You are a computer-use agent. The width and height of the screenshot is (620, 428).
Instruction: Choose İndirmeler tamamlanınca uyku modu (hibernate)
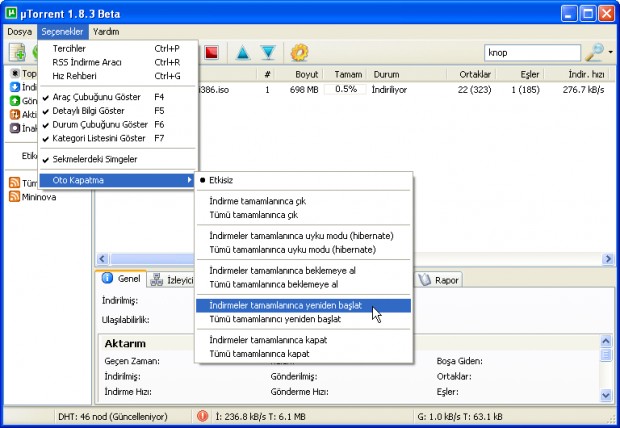304,236
